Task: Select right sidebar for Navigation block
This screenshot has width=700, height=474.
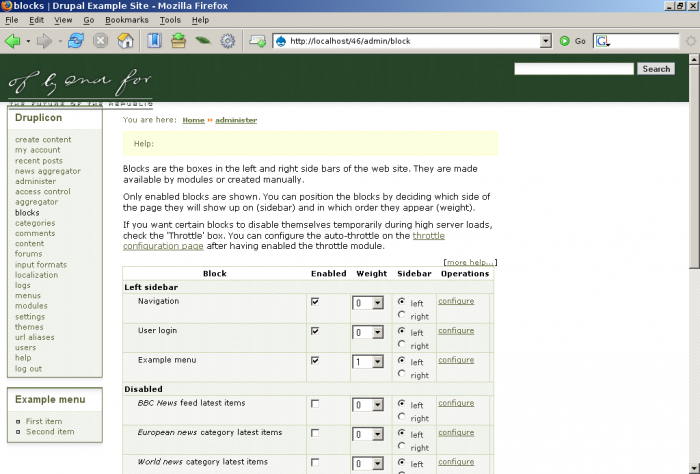Action: [x=402, y=315]
